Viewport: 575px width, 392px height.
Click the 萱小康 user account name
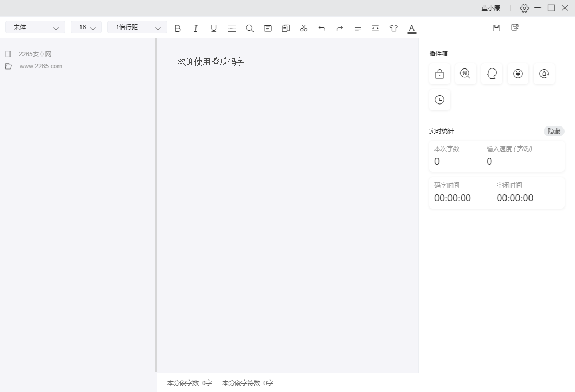(490, 8)
